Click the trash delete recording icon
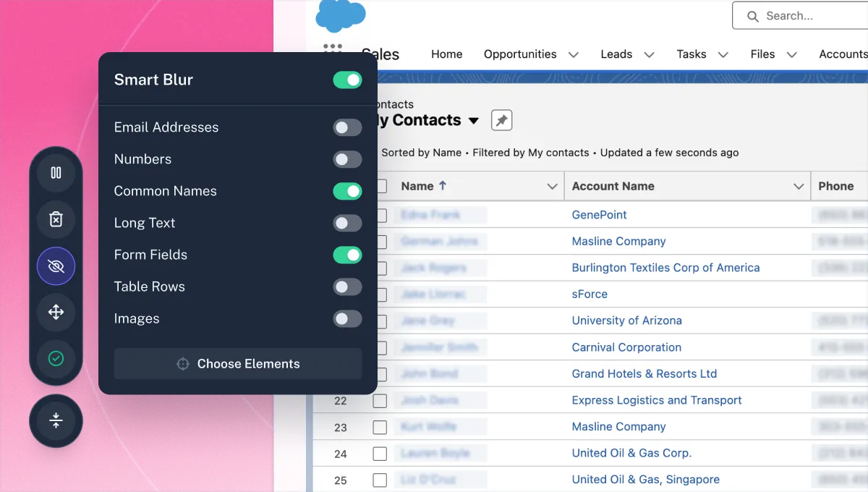The image size is (868, 492). pyautogui.click(x=56, y=219)
